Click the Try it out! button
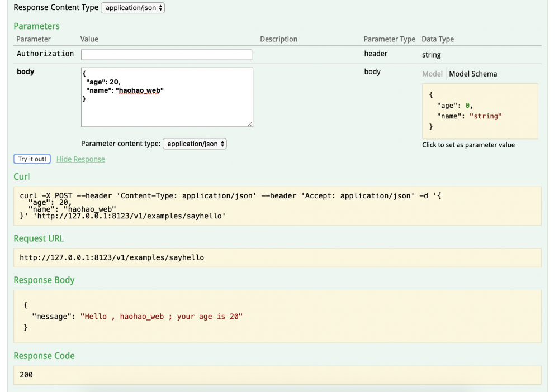The height and width of the screenshot is (392, 559). [31, 159]
